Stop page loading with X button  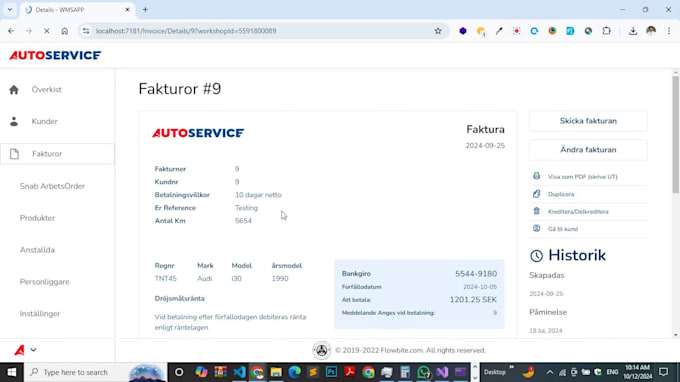click(x=47, y=31)
